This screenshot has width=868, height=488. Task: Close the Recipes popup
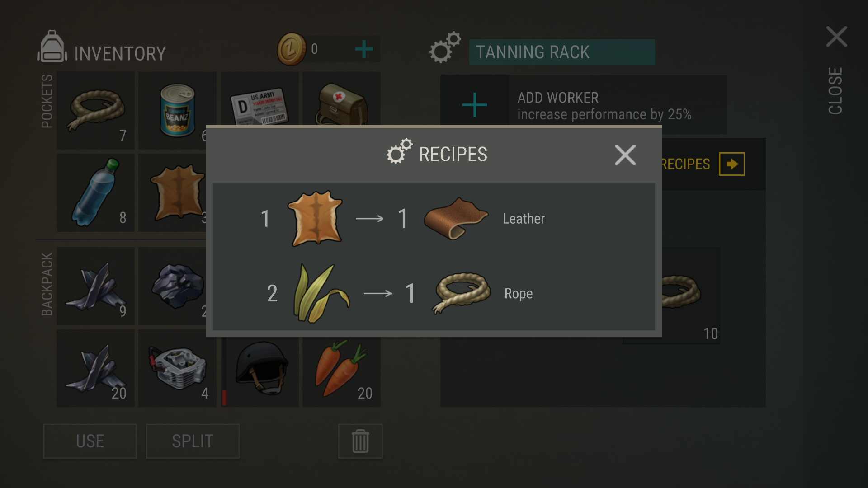tap(625, 155)
